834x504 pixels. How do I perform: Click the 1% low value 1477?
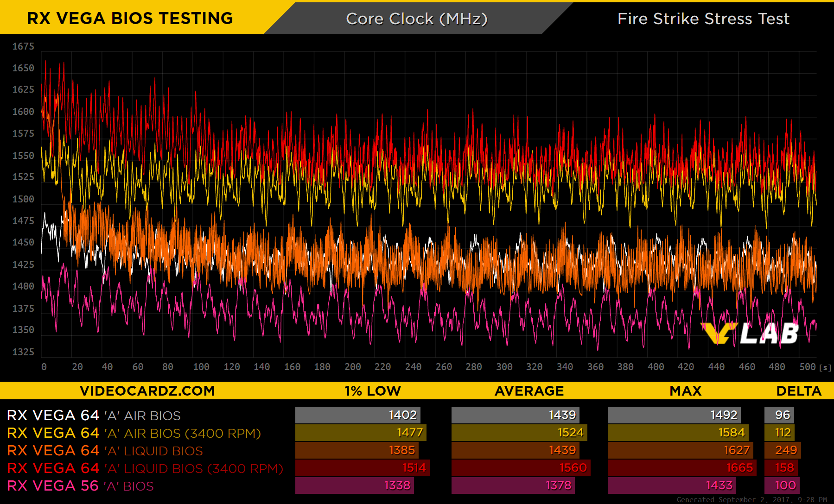pyautogui.click(x=410, y=433)
